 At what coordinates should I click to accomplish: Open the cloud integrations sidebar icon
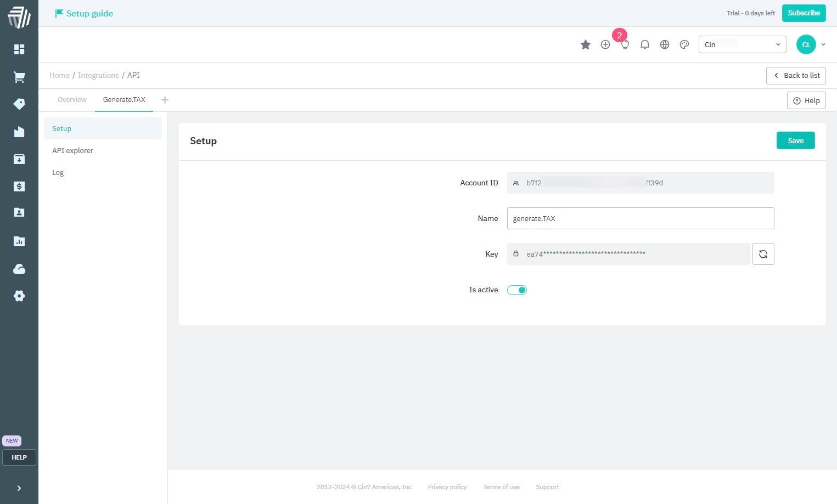[19, 269]
